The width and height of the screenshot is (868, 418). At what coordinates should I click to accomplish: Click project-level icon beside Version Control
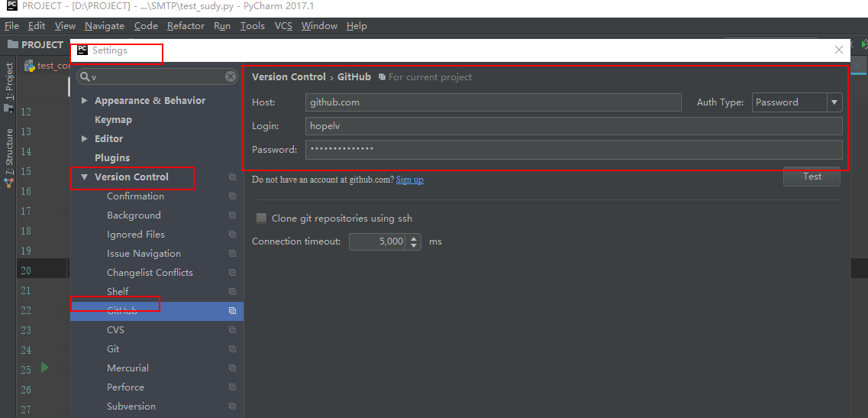click(x=233, y=177)
